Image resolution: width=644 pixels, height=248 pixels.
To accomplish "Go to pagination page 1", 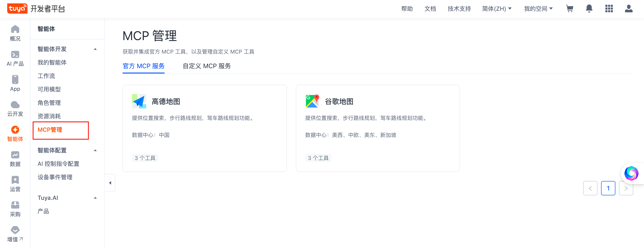I will pos(608,188).
